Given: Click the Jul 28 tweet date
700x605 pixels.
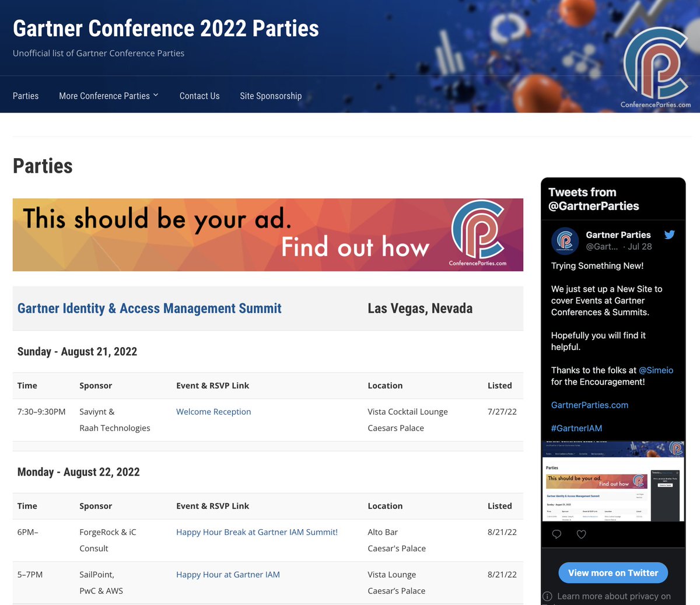Looking at the screenshot, I should coord(640,247).
